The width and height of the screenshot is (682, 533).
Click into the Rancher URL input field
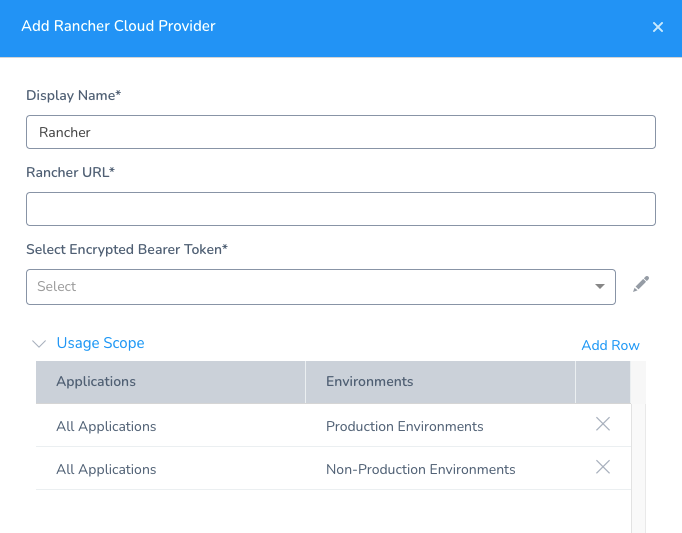pos(341,209)
